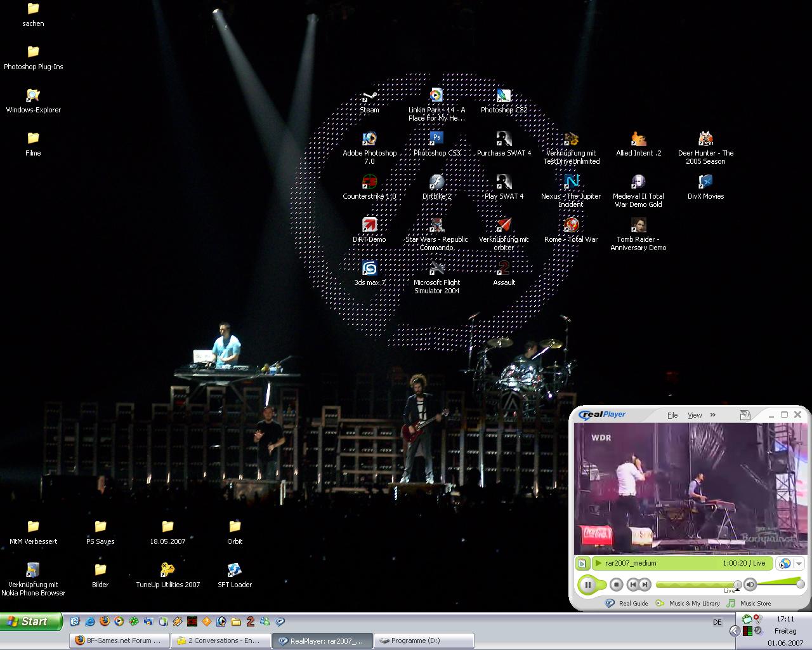Open the RealPlayer playlist button

(582, 563)
